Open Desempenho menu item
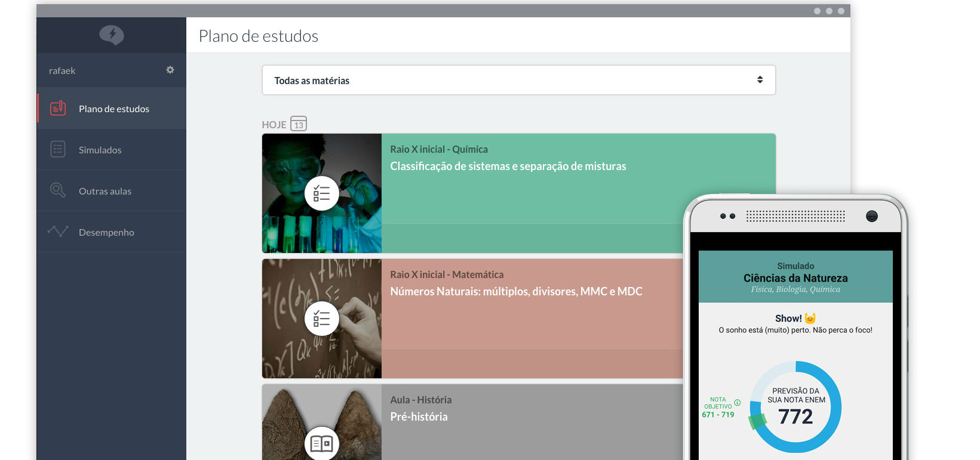Screen dimensions: 980x460 pyautogui.click(x=112, y=232)
